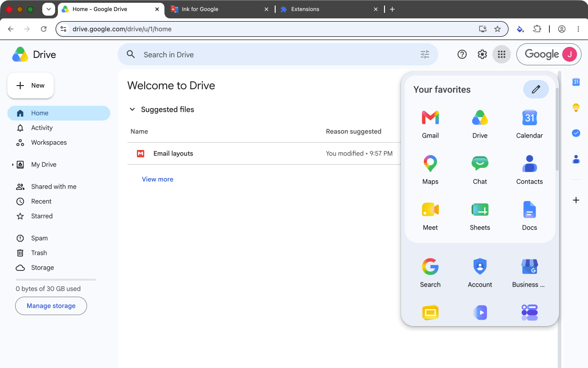Image resolution: width=588 pixels, height=368 pixels.
Task: Click the View more link
Action: pyautogui.click(x=158, y=179)
